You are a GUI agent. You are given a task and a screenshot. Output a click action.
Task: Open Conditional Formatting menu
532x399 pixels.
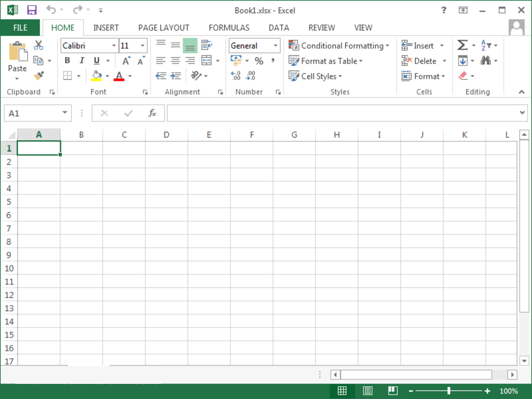(339, 45)
